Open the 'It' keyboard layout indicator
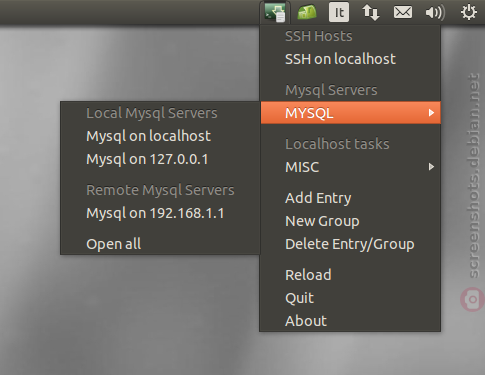485x375 pixels. [x=339, y=12]
